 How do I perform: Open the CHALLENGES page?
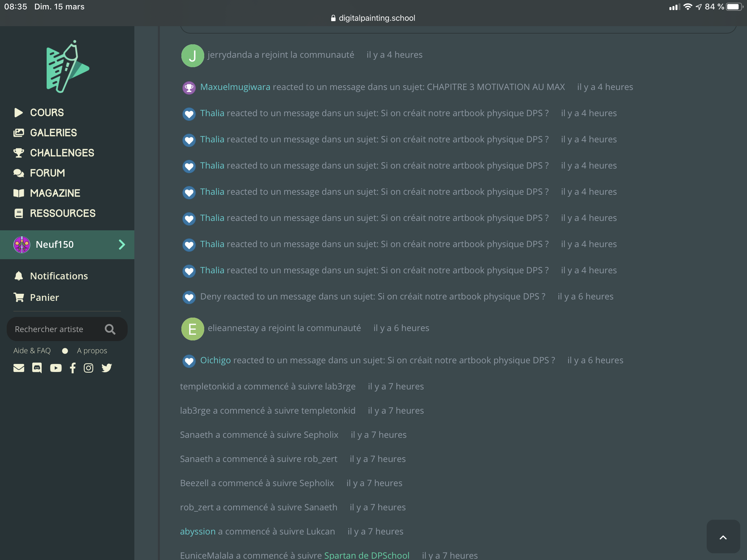coord(62,153)
